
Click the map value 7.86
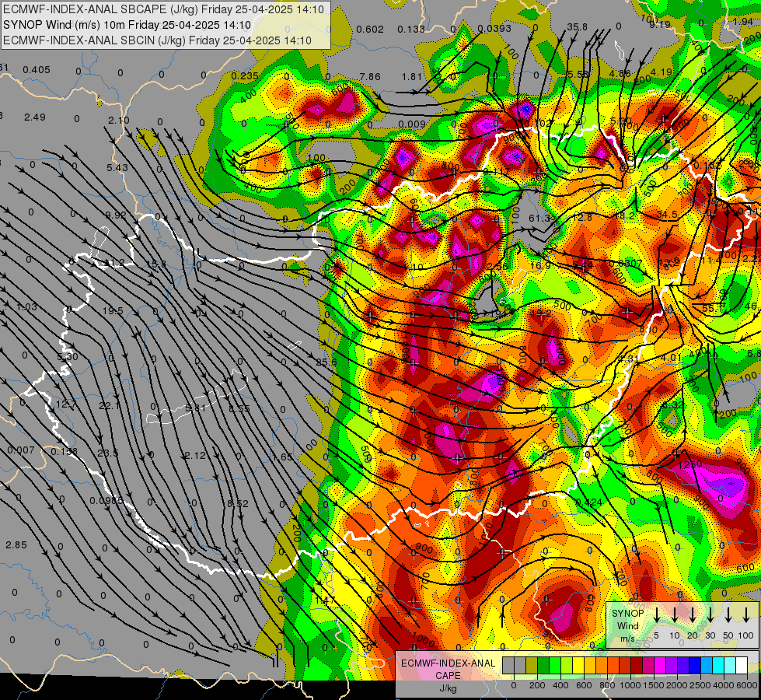pos(370,76)
